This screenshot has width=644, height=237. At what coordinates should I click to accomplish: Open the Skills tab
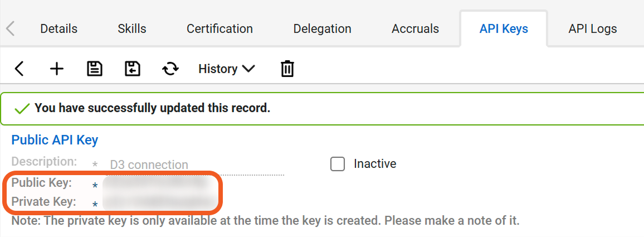tap(132, 28)
